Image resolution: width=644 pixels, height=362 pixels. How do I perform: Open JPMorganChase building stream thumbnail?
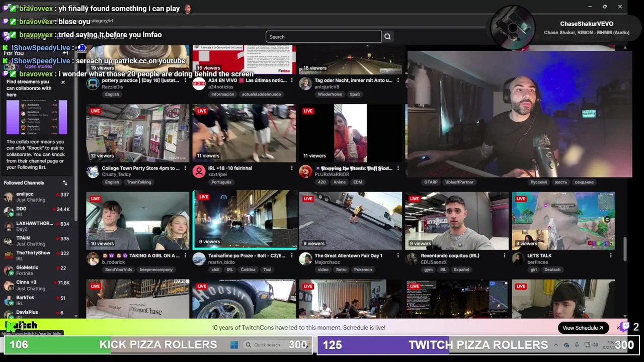click(137, 299)
